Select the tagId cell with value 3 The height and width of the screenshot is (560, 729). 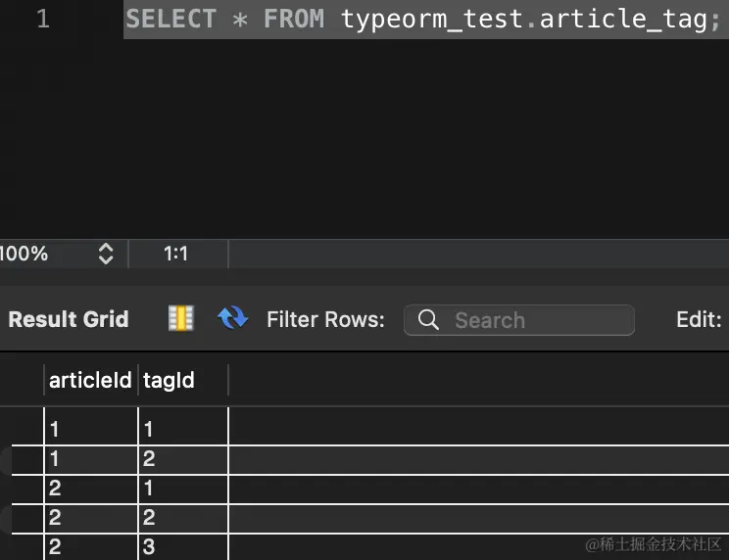tap(182, 547)
